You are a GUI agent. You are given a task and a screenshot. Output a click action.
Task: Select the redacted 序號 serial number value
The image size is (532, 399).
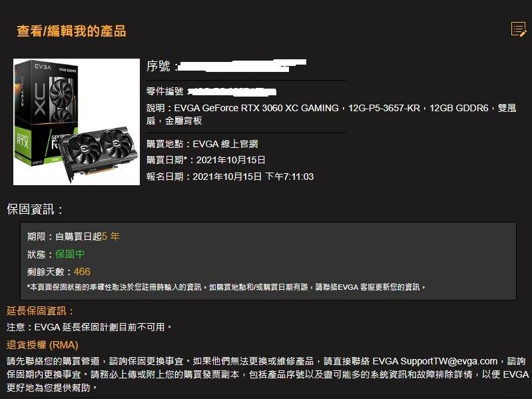[x=242, y=65]
